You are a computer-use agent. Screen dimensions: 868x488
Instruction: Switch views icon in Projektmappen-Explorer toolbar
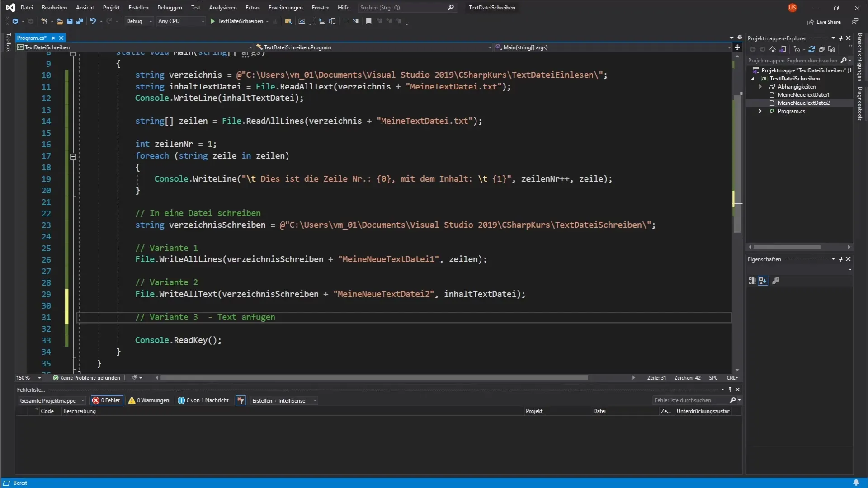(783, 49)
